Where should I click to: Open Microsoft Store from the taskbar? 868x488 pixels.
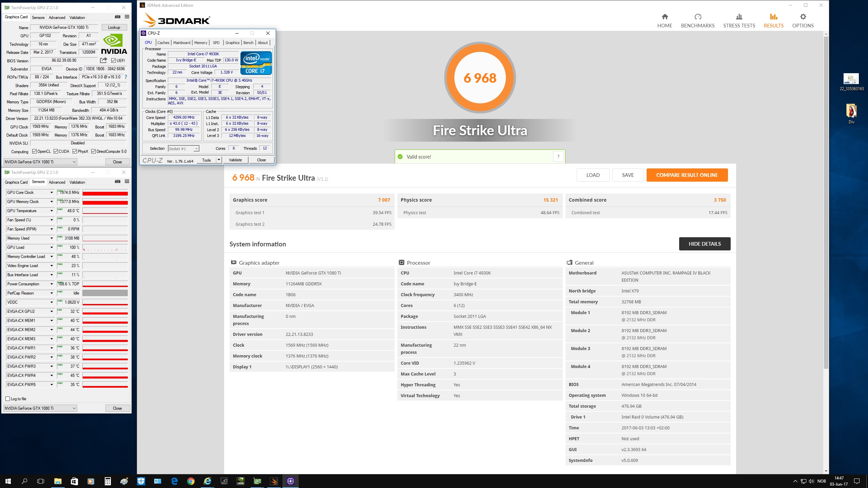click(x=74, y=481)
